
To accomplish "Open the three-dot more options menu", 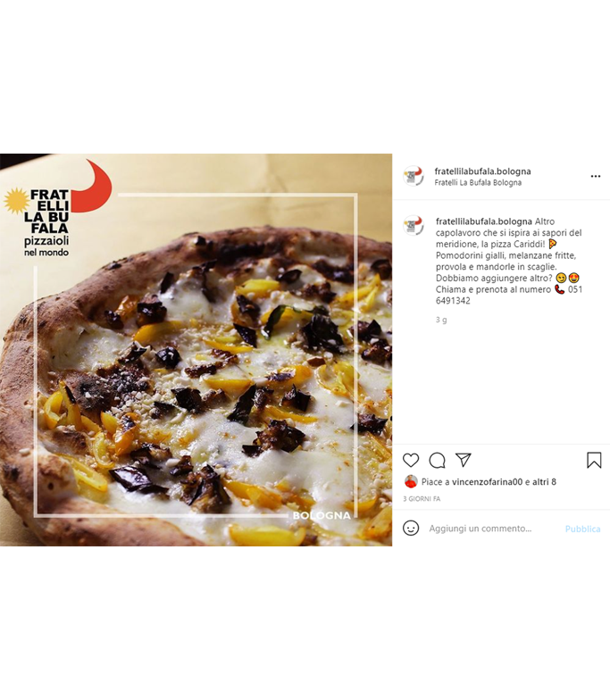I will click(596, 177).
